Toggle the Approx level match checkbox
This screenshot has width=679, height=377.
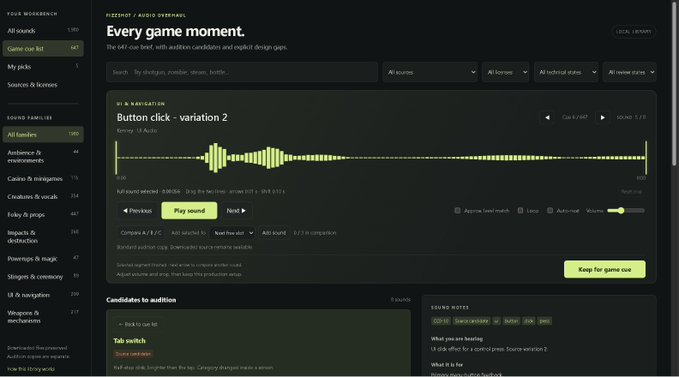pyautogui.click(x=457, y=211)
